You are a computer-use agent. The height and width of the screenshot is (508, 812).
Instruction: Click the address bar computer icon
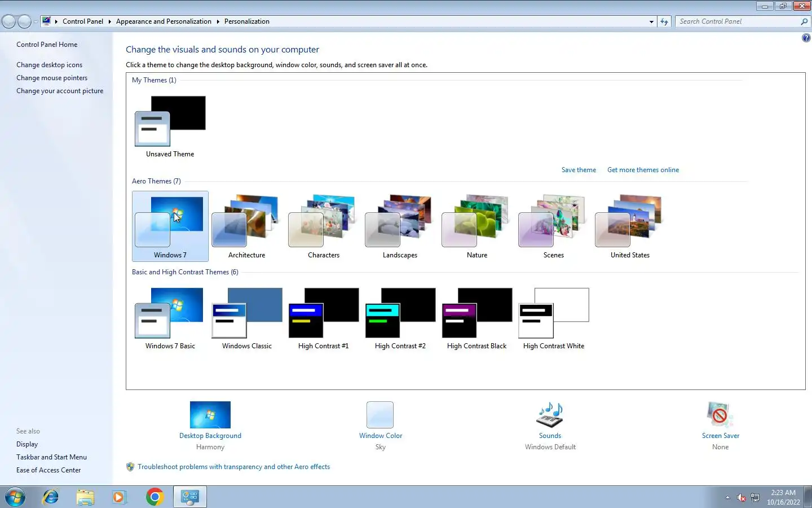point(46,21)
